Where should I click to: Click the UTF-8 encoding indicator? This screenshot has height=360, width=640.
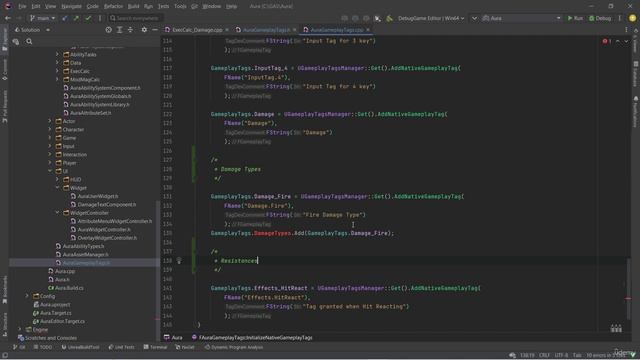pos(561,355)
